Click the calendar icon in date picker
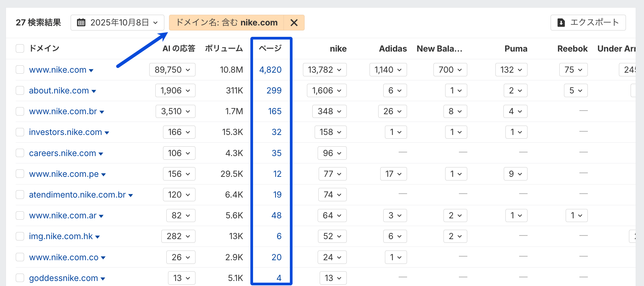644x286 pixels. coord(81,23)
